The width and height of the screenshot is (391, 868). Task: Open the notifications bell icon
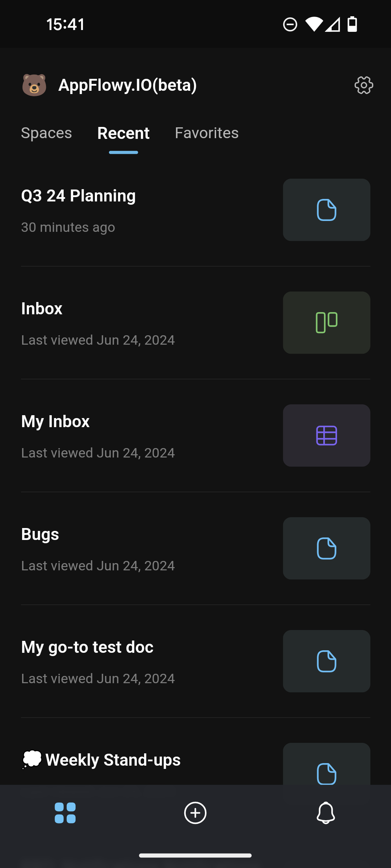tap(326, 813)
